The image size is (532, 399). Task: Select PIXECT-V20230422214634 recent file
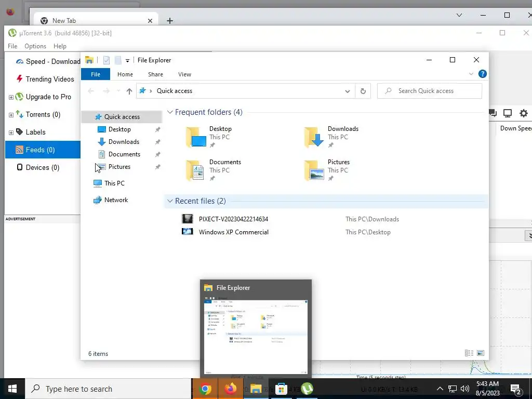pos(233,219)
